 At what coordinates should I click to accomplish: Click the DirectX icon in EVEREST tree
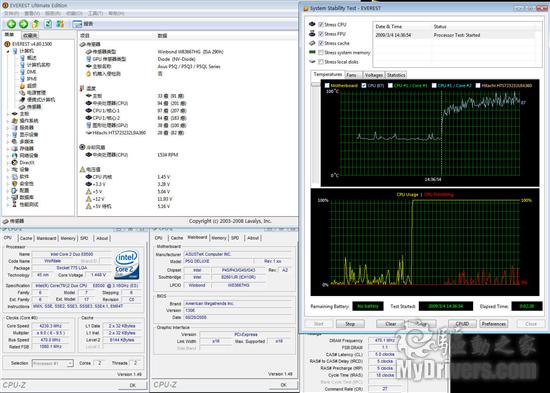14,162
